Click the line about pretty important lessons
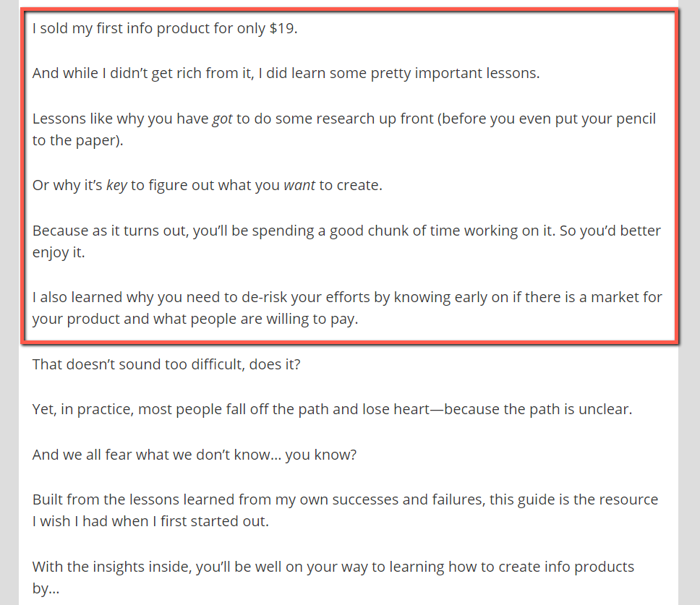Viewport: 700px width, 605px height. point(286,74)
